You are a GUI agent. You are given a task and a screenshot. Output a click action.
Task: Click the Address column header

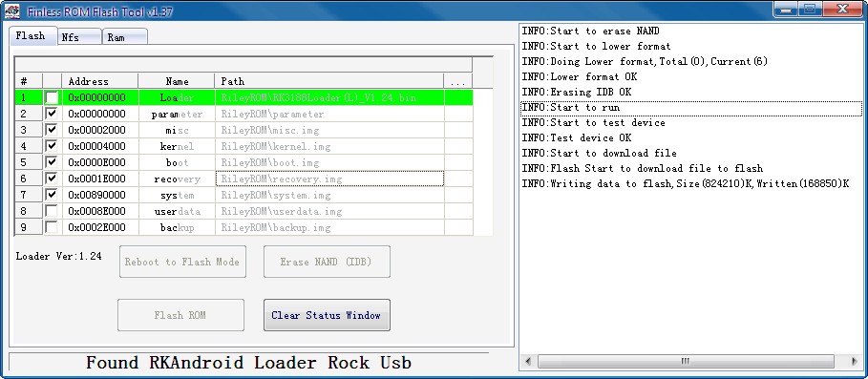pos(100,81)
